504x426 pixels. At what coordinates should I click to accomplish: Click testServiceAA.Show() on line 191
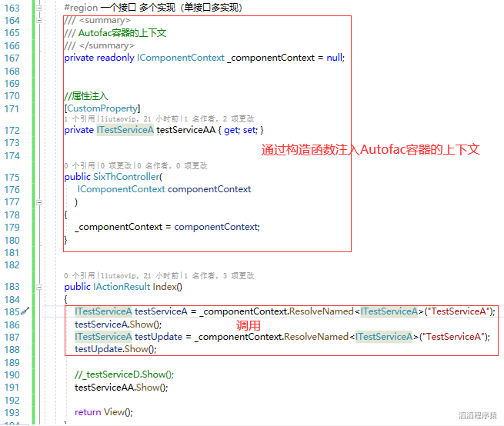[121, 388]
